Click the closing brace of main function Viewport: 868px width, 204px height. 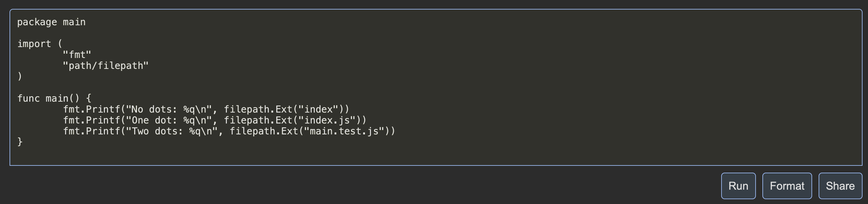(x=20, y=142)
